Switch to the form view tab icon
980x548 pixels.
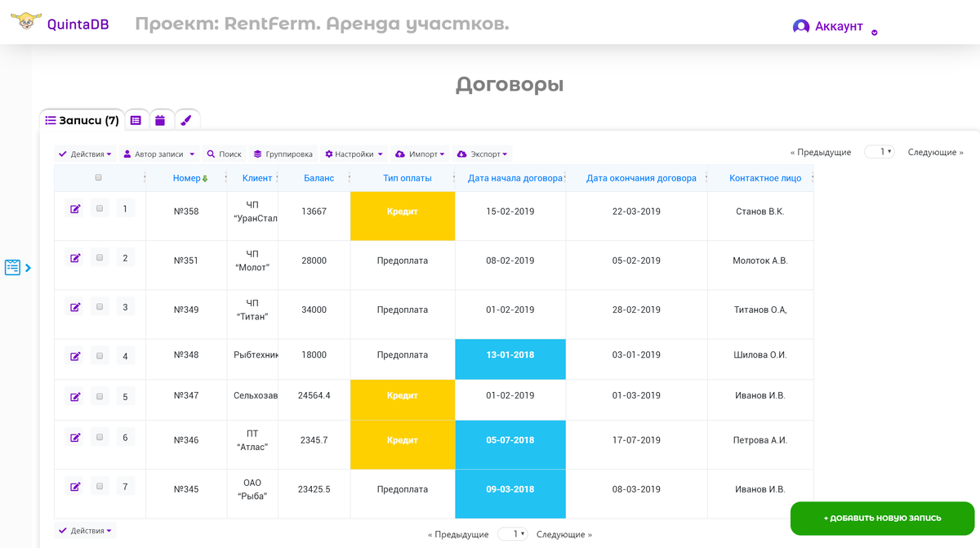click(x=136, y=120)
